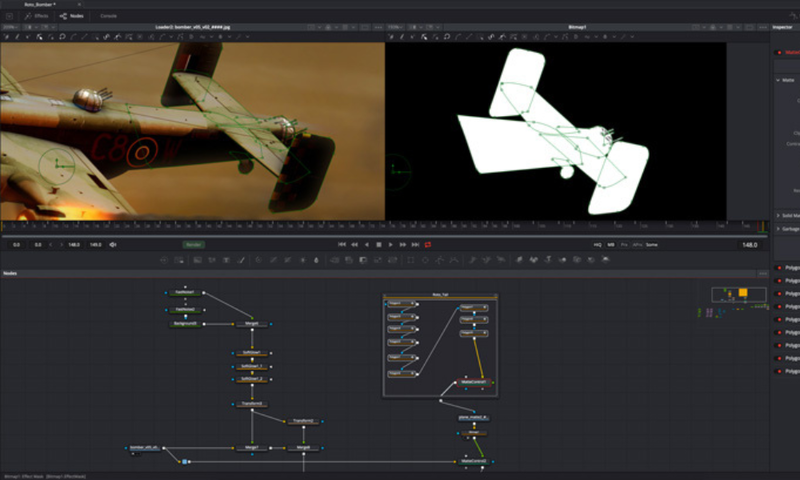Click the global end field showing 149.0
Viewport: 800px width, 480px height.
click(x=95, y=245)
